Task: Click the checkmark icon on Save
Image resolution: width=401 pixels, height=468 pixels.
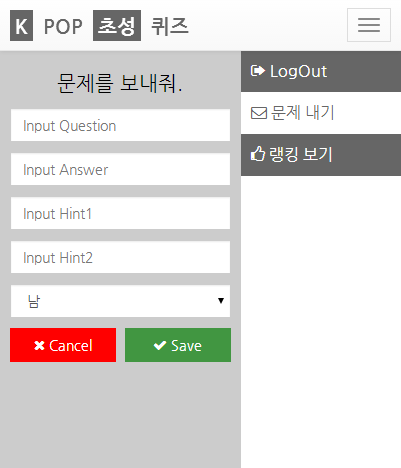Action: tap(160, 346)
